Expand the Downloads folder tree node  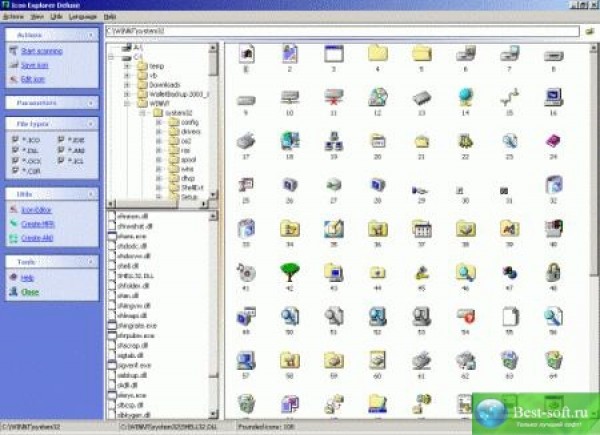(x=127, y=85)
